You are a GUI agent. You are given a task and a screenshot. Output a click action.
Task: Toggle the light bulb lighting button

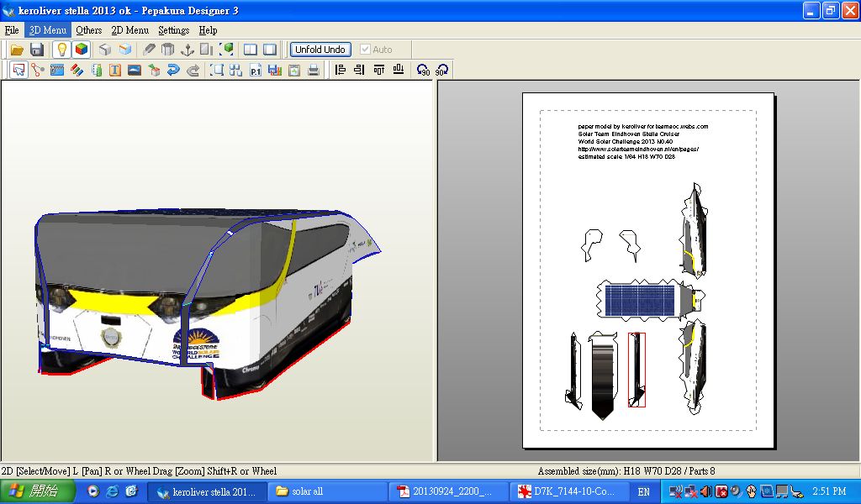(61, 50)
